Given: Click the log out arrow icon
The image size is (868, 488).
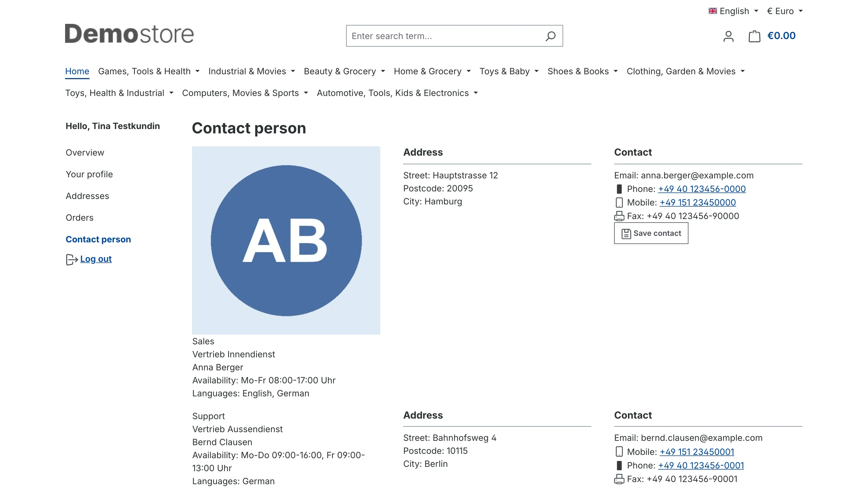Looking at the screenshot, I should pyautogui.click(x=72, y=259).
